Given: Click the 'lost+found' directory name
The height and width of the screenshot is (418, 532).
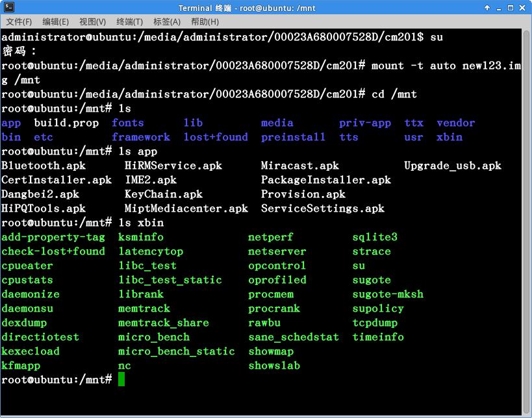Looking at the screenshot, I should pyautogui.click(x=216, y=137).
